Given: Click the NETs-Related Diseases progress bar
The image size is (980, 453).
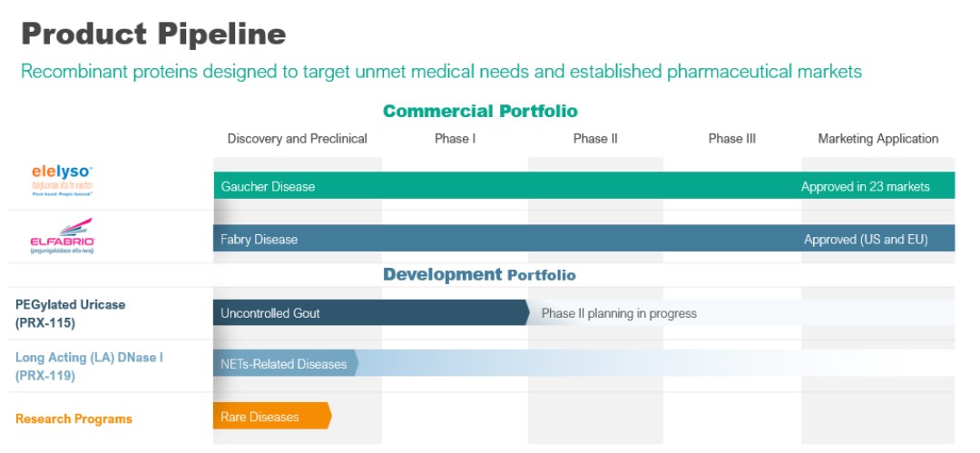Looking at the screenshot, I should [285, 364].
